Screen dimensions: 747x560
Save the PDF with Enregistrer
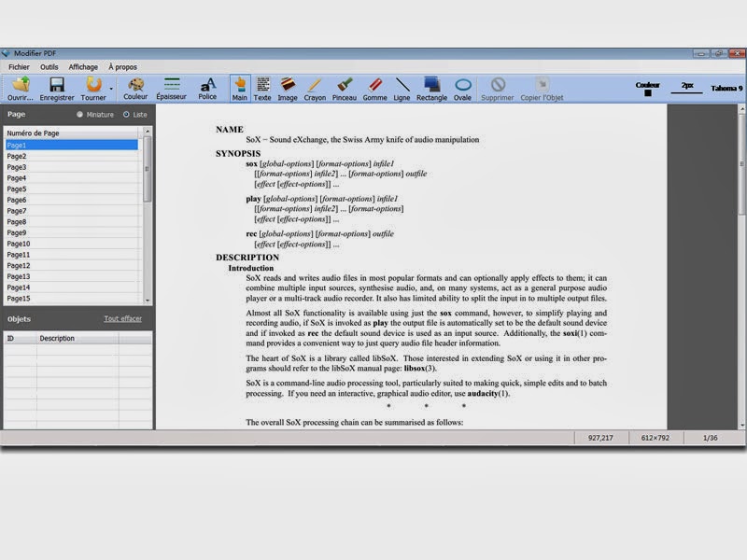[x=57, y=89]
